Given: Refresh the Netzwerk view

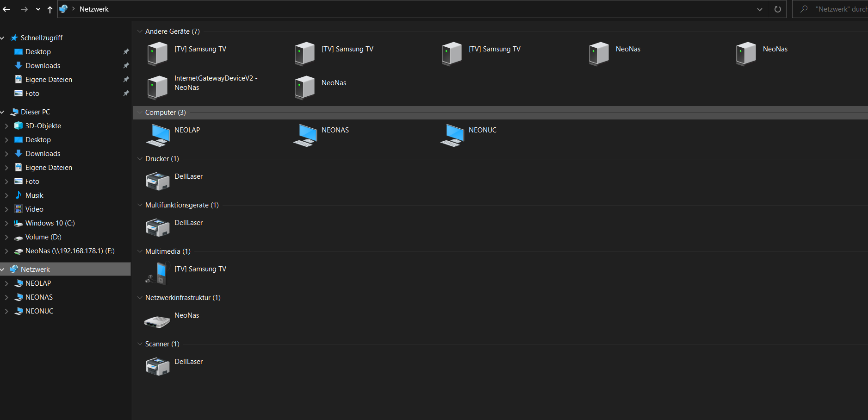Looking at the screenshot, I should tap(777, 9).
